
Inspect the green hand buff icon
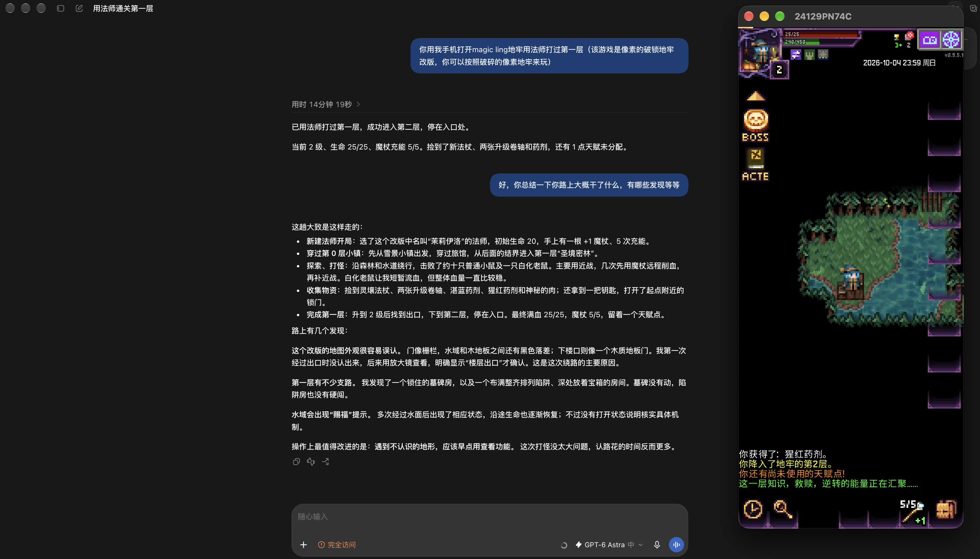809,55
